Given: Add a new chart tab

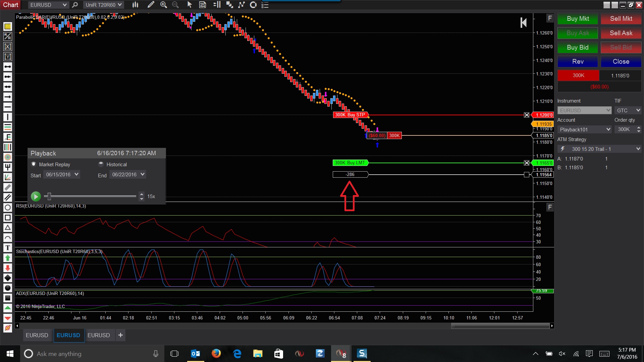Looking at the screenshot, I should coord(120,335).
